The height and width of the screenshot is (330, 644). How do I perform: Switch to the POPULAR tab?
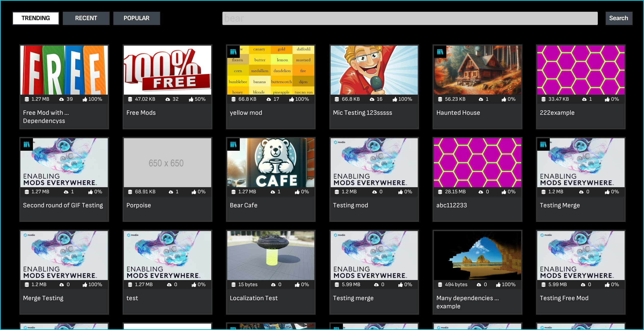click(x=137, y=18)
